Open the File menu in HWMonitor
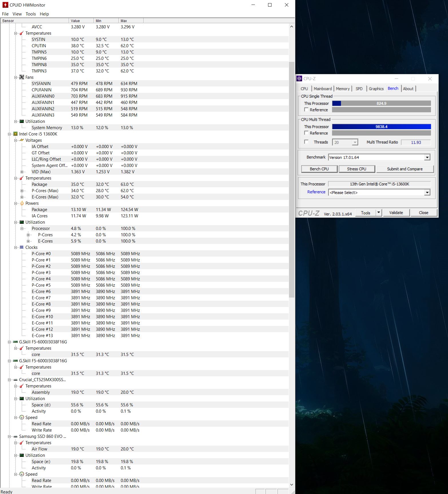The image size is (448, 494). pos(5,14)
